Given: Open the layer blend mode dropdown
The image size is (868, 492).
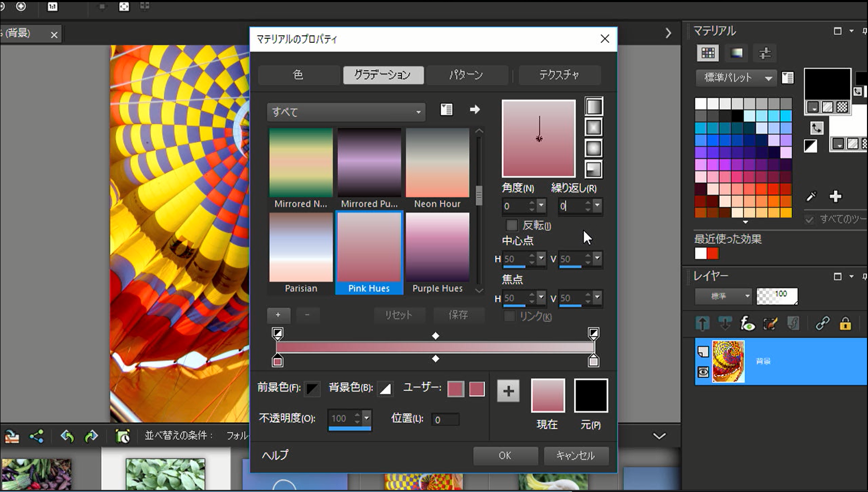Looking at the screenshot, I should click(x=723, y=296).
